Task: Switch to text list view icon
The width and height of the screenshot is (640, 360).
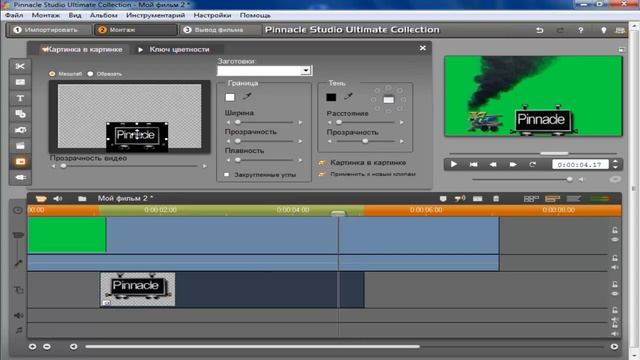Action: pos(573,199)
